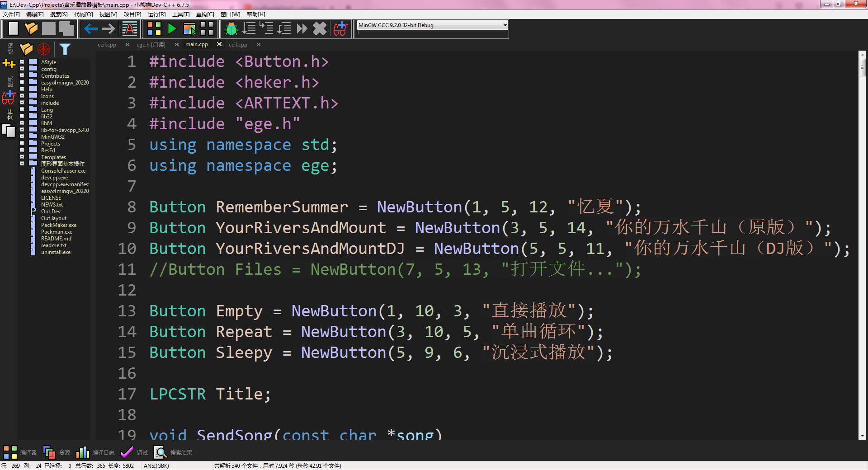Save the current file
Image resolution: width=868 pixels, height=470 pixels.
click(48, 28)
